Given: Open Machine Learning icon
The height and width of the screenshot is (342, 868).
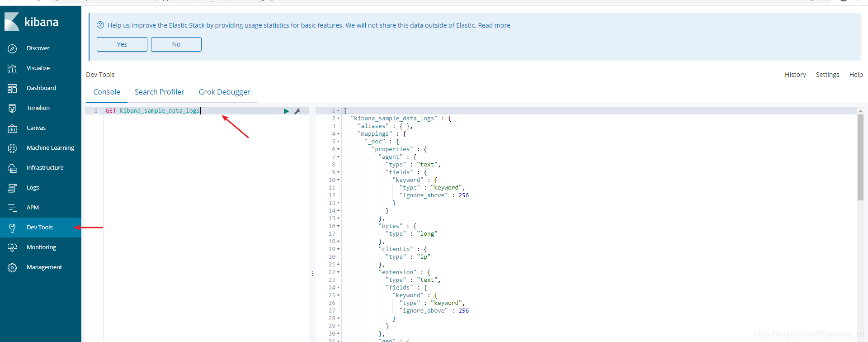Looking at the screenshot, I should (12, 148).
